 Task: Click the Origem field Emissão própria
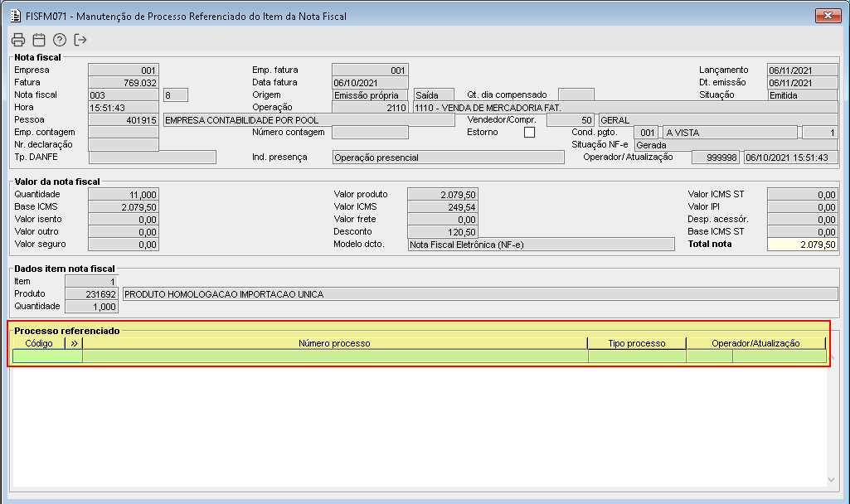[370, 94]
